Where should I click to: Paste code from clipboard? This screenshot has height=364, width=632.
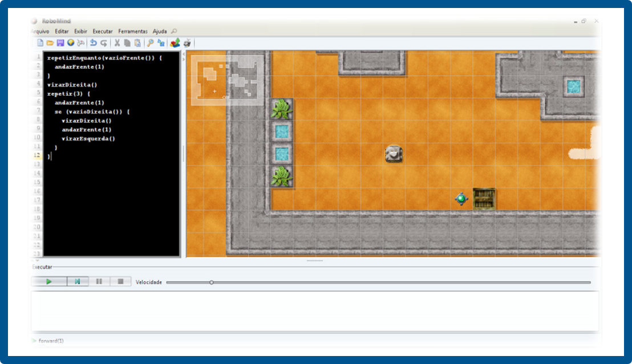click(x=137, y=43)
